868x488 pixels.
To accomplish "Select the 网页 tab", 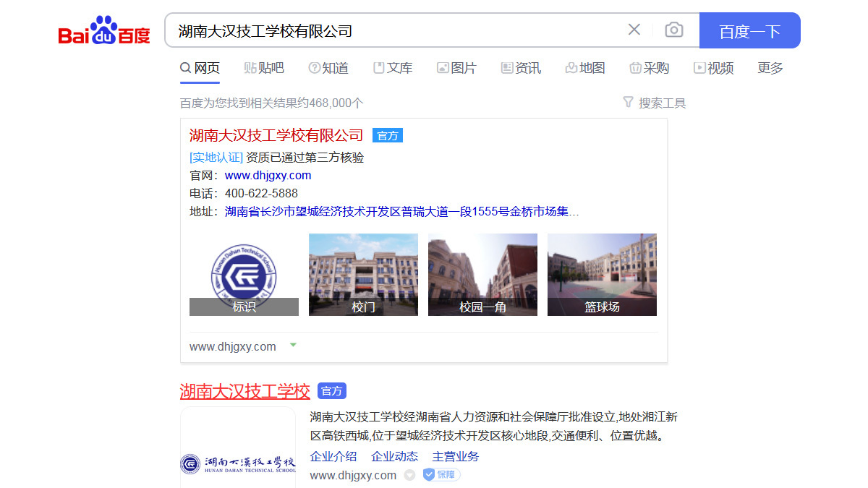I will pyautogui.click(x=200, y=68).
